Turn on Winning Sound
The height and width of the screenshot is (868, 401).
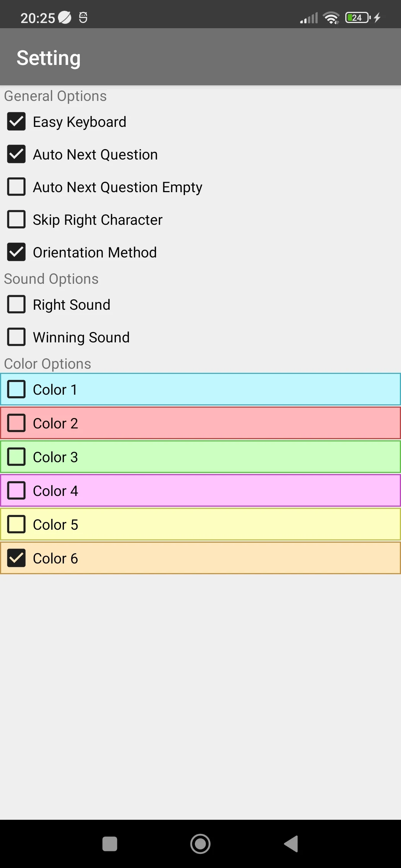16,337
